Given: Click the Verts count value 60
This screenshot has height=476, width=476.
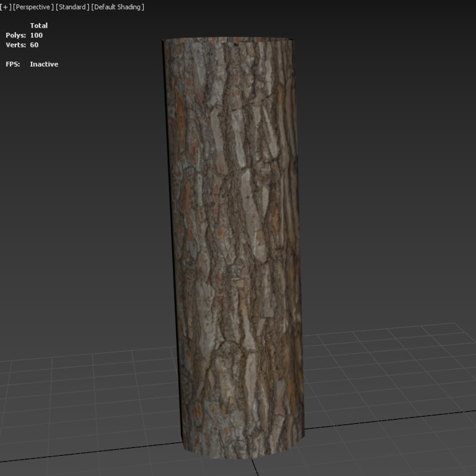Looking at the screenshot, I should pos(34,45).
